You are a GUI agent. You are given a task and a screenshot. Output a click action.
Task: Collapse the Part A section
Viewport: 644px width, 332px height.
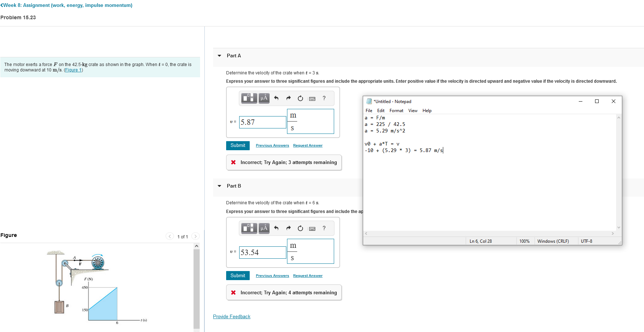[219, 56]
